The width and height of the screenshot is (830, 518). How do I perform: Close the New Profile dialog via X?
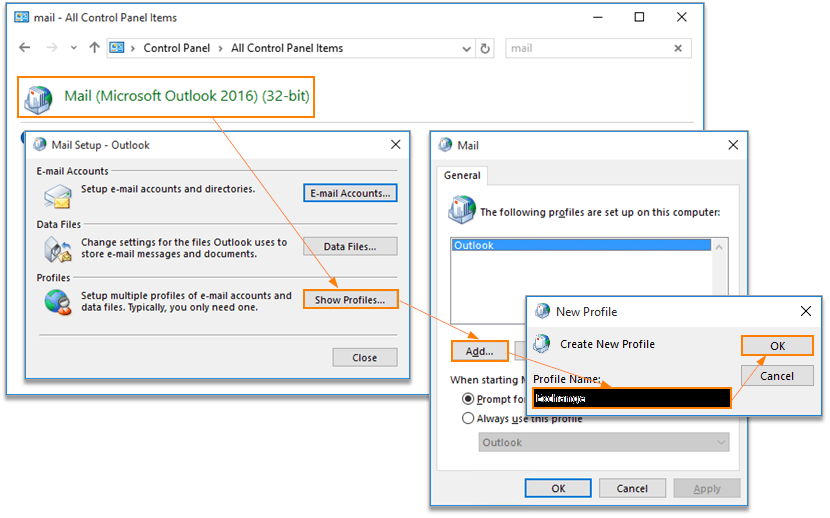(x=806, y=311)
